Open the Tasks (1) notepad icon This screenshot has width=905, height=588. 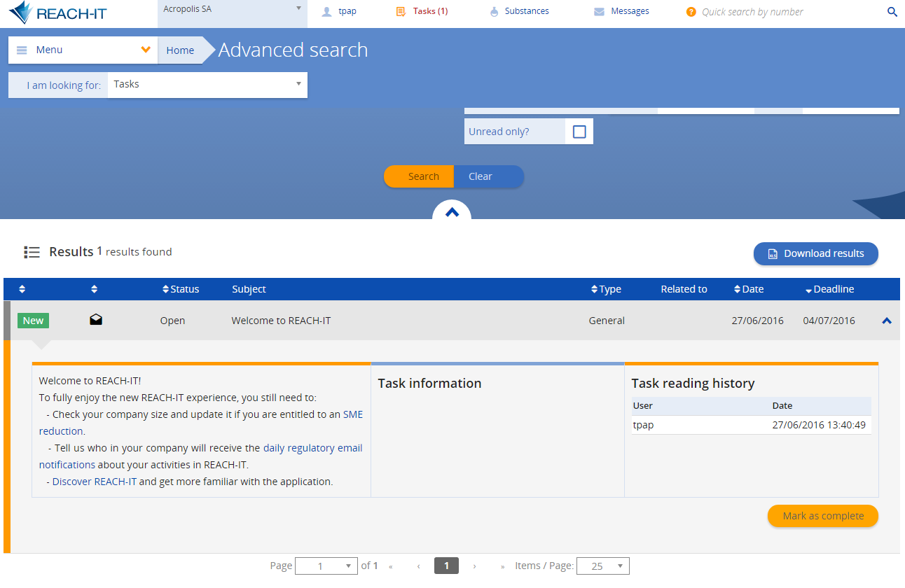coord(401,11)
